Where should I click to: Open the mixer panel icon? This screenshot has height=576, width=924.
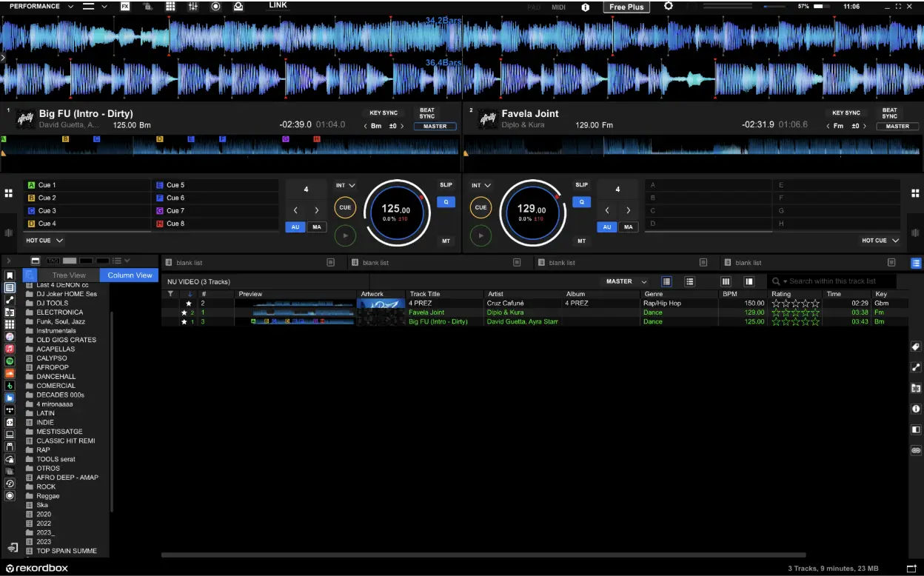tap(192, 6)
